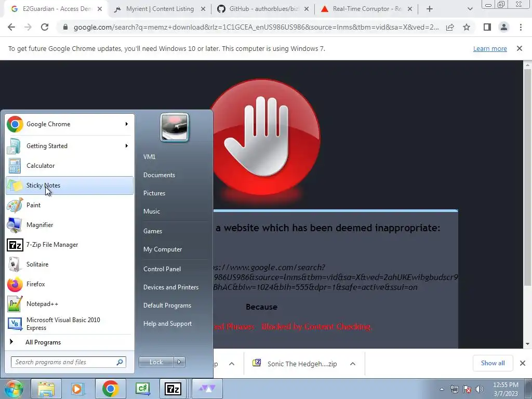Viewport: 532px width, 399px height.
Task: Open Action Center flag icon
Action: tap(467, 389)
